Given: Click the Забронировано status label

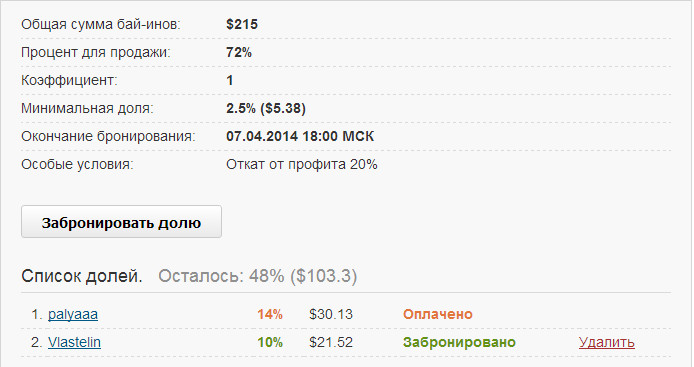Looking at the screenshot, I should 459,342.
